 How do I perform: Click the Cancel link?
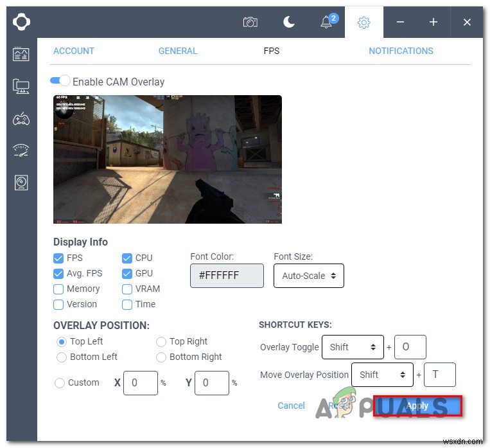point(291,406)
